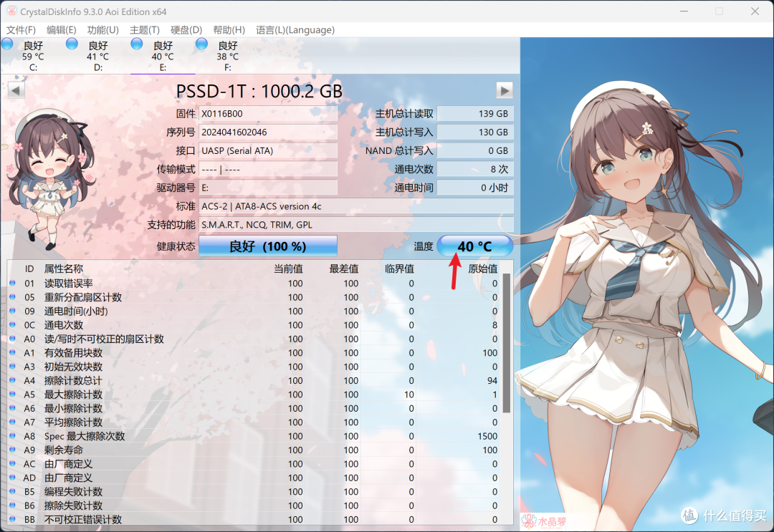Click the 40 °C temperature button

pyautogui.click(x=475, y=246)
